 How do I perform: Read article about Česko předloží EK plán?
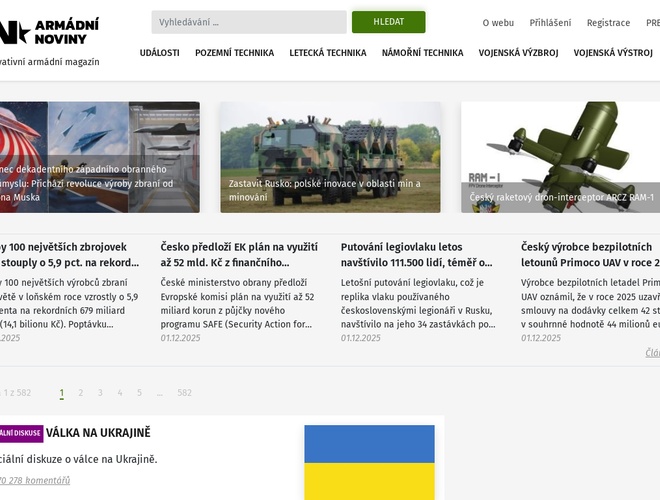(x=240, y=254)
